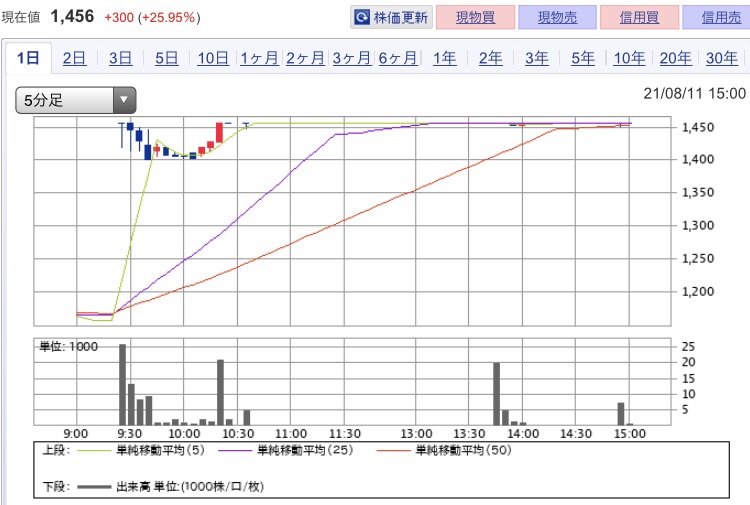
Task: Click the 単位: 1000 volume label
Action: click(68, 347)
